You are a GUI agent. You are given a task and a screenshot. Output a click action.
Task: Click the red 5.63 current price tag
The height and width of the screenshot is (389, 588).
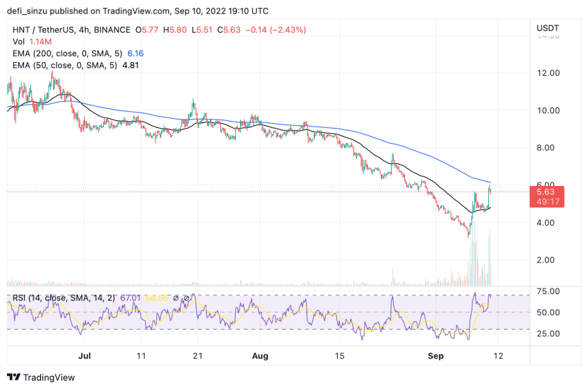(x=548, y=192)
